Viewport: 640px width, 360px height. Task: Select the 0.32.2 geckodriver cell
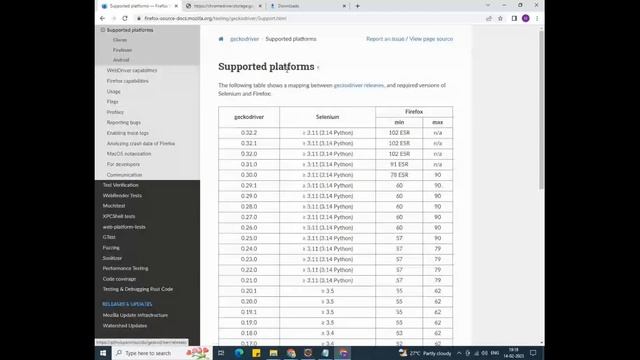pyautogui.click(x=249, y=133)
